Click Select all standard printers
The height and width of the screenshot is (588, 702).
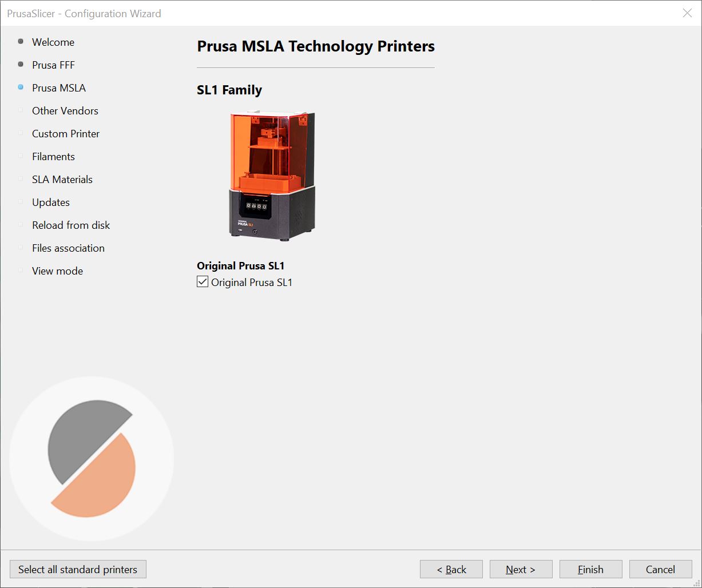click(78, 569)
